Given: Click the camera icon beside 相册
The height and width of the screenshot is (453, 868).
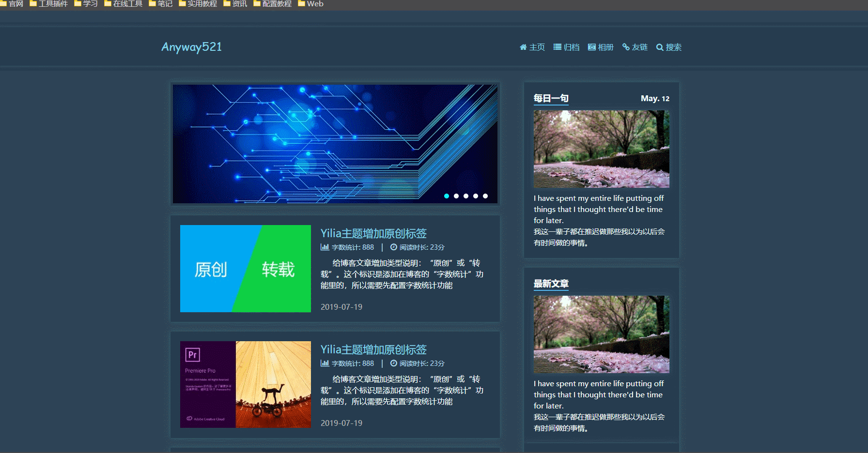Looking at the screenshot, I should (592, 47).
